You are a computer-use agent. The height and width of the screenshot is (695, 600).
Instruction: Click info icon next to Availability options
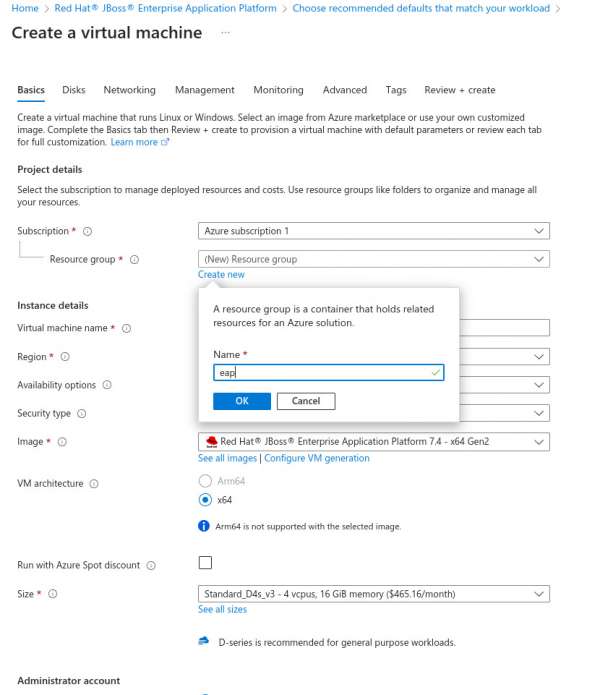[107, 385]
